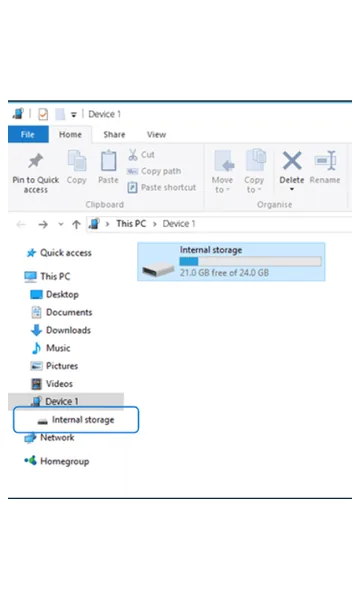Image resolution: width=360 pixels, height=600 pixels.
Task: Switch to the View tab
Action: tap(156, 134)
